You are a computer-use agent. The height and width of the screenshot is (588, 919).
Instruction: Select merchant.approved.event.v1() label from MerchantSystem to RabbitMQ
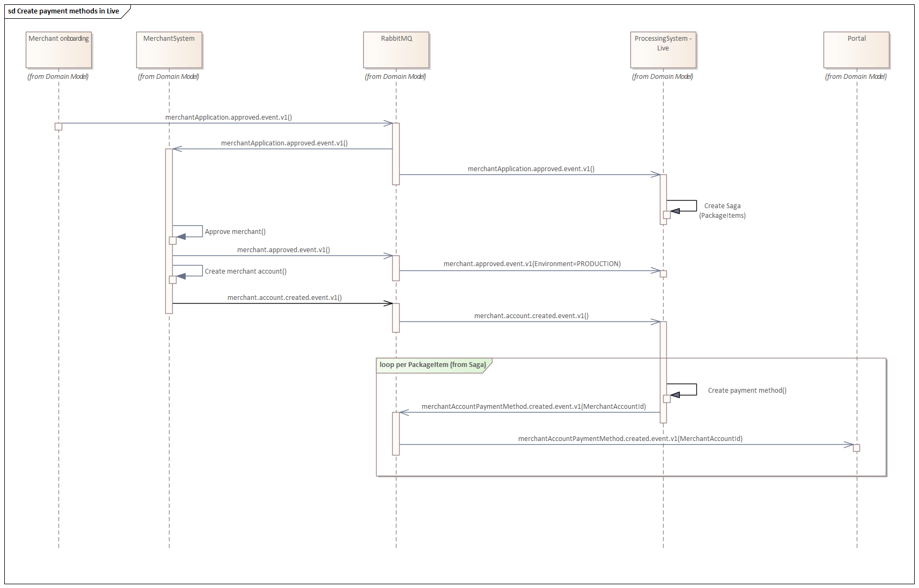[x=283, y=250]
